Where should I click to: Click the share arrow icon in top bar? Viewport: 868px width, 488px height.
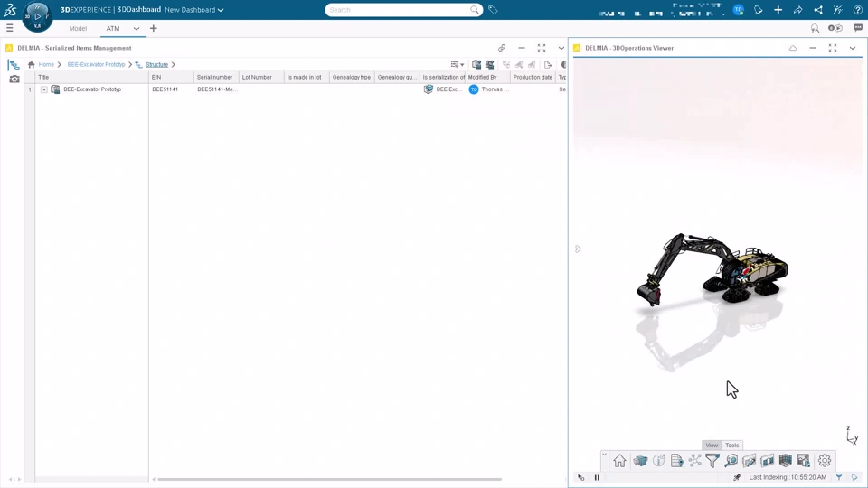point(797,9)
